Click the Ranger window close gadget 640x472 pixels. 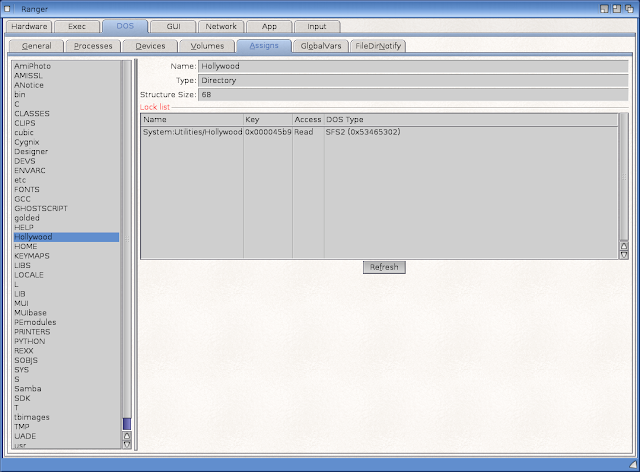click(x=7, y=9)
